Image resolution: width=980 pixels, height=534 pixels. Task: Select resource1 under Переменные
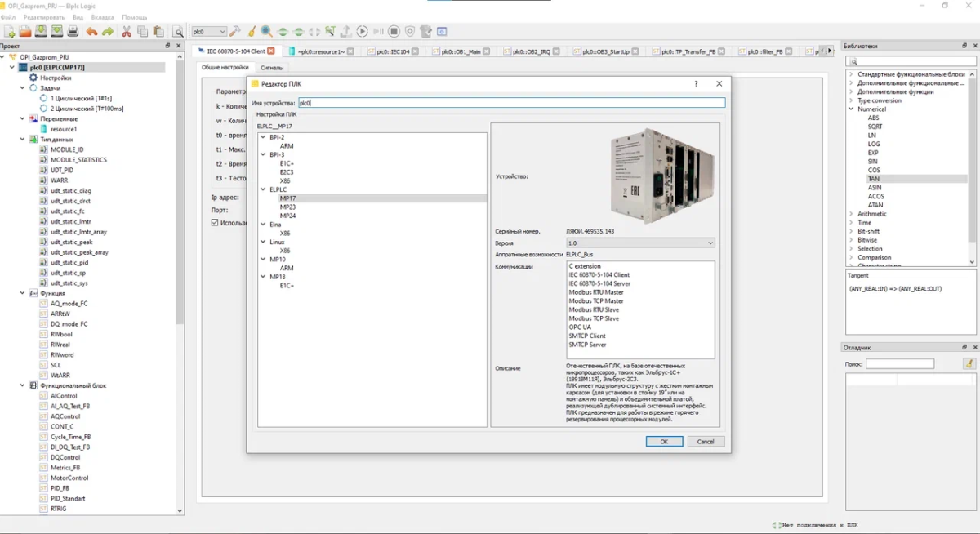click(64, 129)
